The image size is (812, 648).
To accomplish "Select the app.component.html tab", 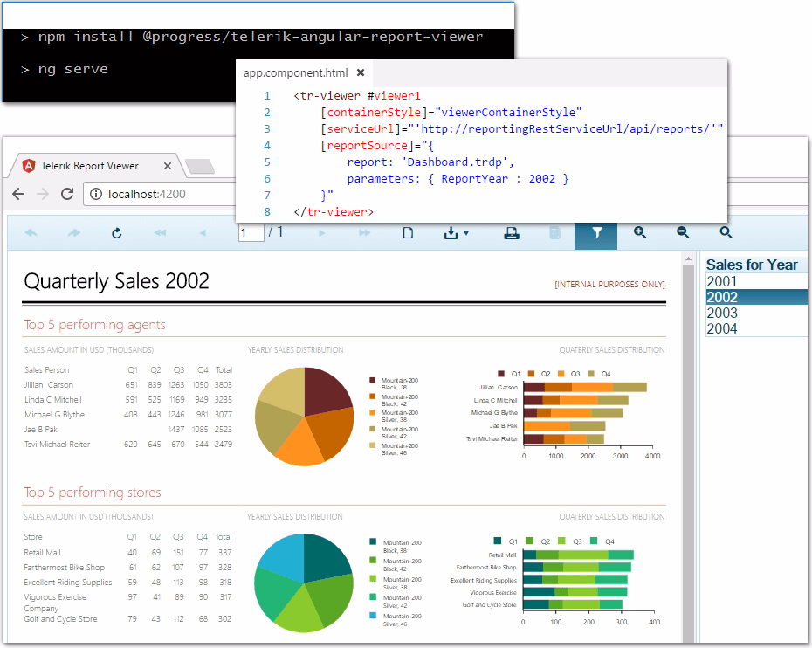I will pyautogui.click(x=297, y=73).
